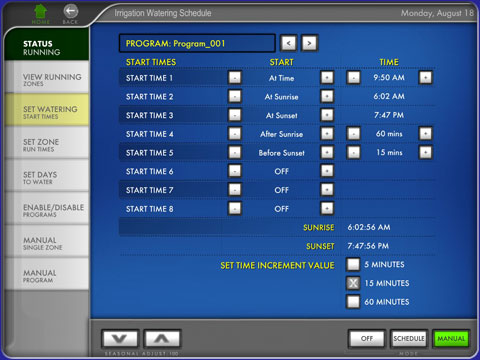Switch mode to OFF

[x=367, y=339]
